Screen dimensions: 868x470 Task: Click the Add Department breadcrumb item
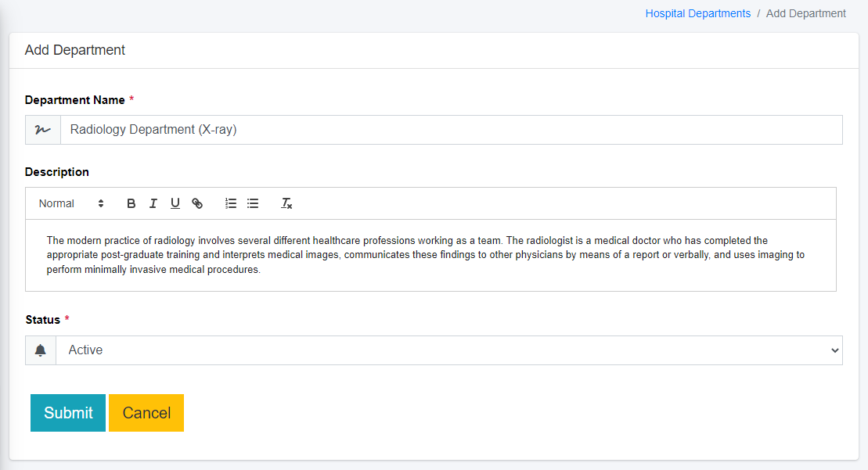[x=805, y=13]
